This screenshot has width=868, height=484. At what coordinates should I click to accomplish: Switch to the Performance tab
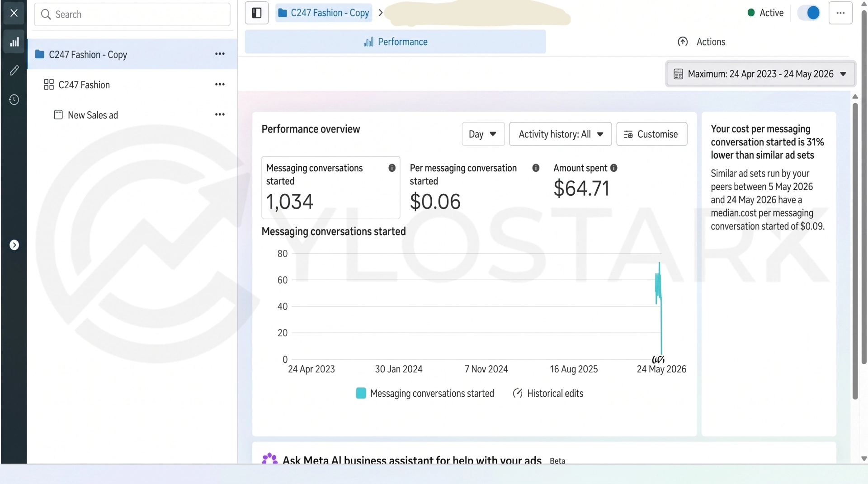[x=395, y=42]
